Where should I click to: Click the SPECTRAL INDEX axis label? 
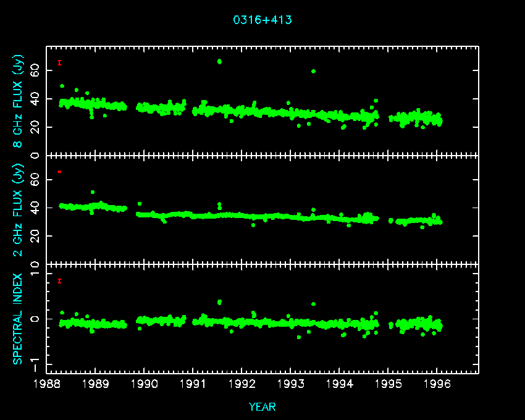[x=19, y=319]
